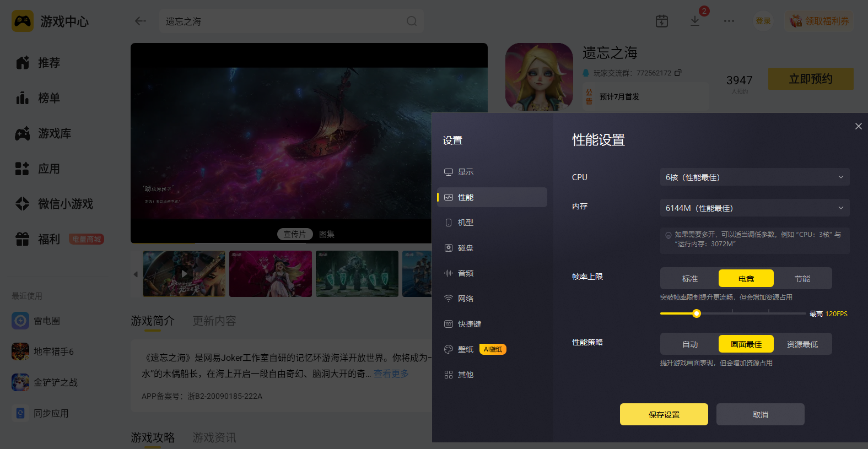Click the FPS limit slider handle
Image resolution: width=868 pixels, height=449 pixels.
(697, 313)
